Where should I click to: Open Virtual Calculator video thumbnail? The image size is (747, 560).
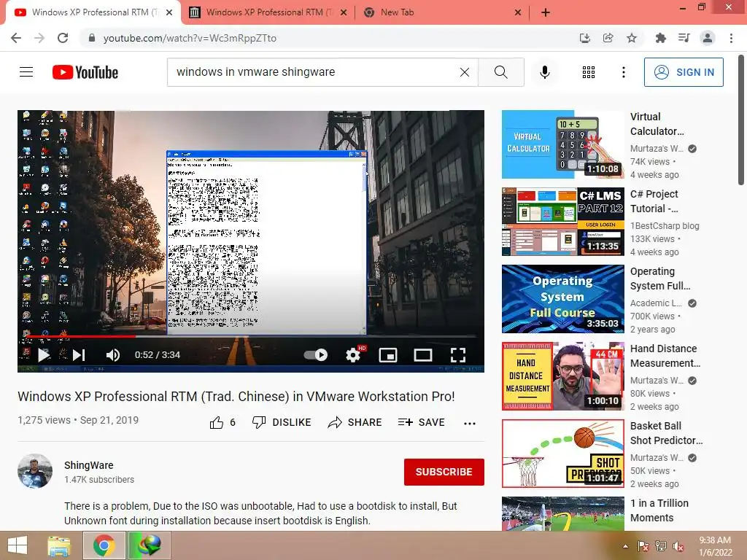click(563, 144)
